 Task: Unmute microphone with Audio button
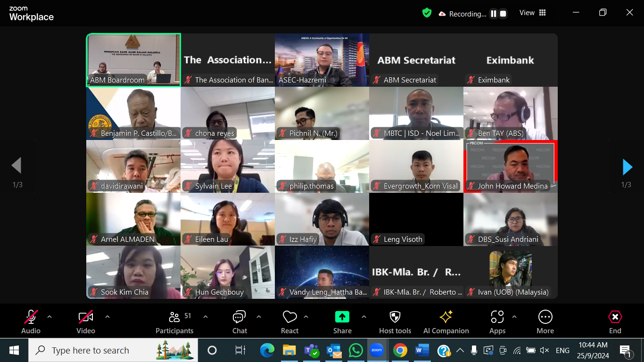[31, 321]
